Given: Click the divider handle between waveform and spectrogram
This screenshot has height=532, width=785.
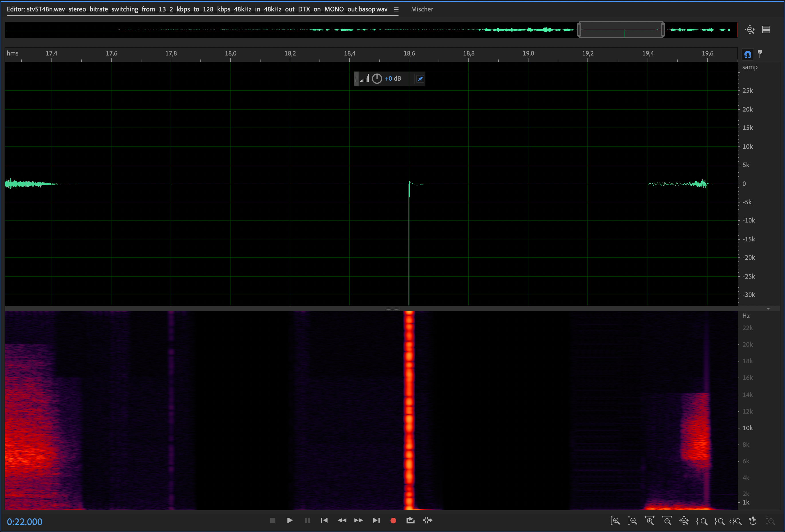Looking at the screenshot, I should point(392,309).
